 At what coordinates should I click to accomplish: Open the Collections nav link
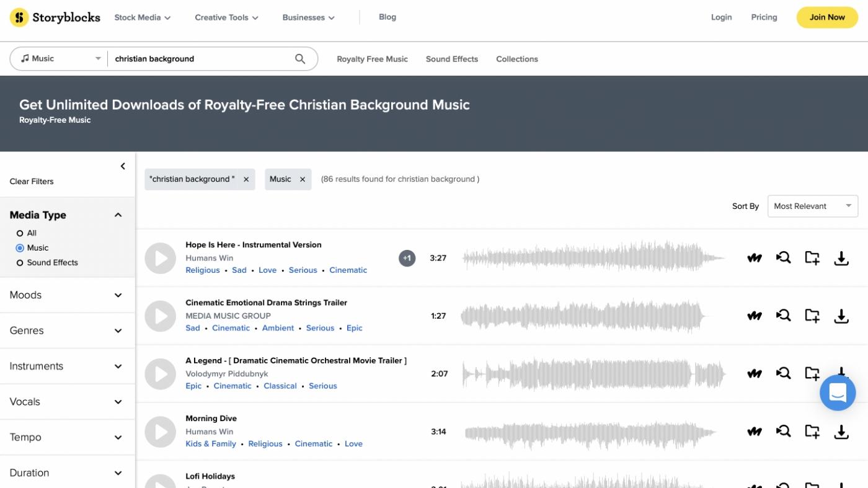pyautogui.click(x=517, y=59)
